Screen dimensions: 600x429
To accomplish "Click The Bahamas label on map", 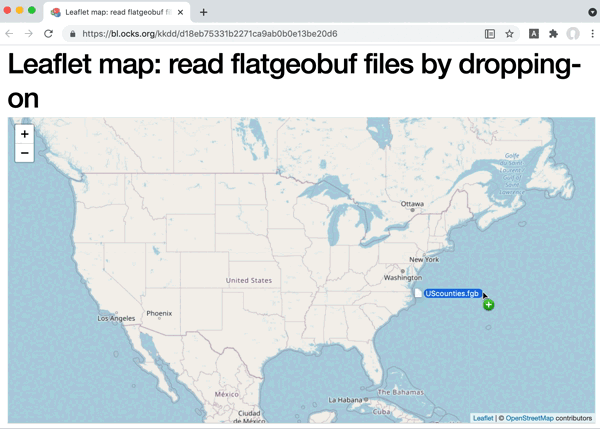I will coord(401,392).
